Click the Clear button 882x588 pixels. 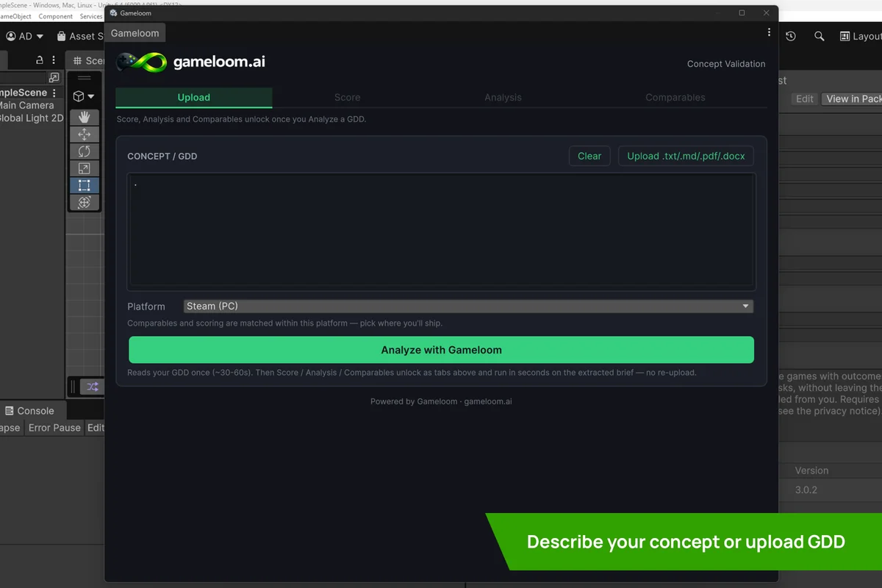click(x=589, y=156)
